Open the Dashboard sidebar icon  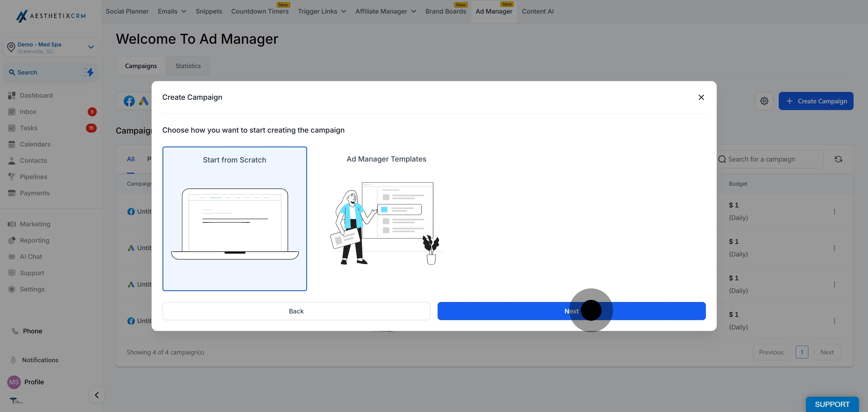[x=12, y=95]
